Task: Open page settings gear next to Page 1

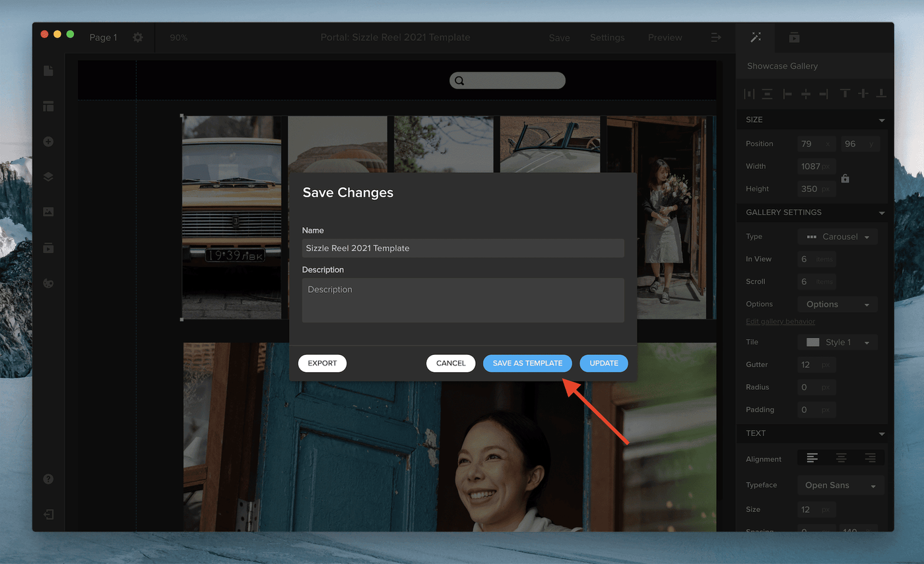Action: pos(137,38)
